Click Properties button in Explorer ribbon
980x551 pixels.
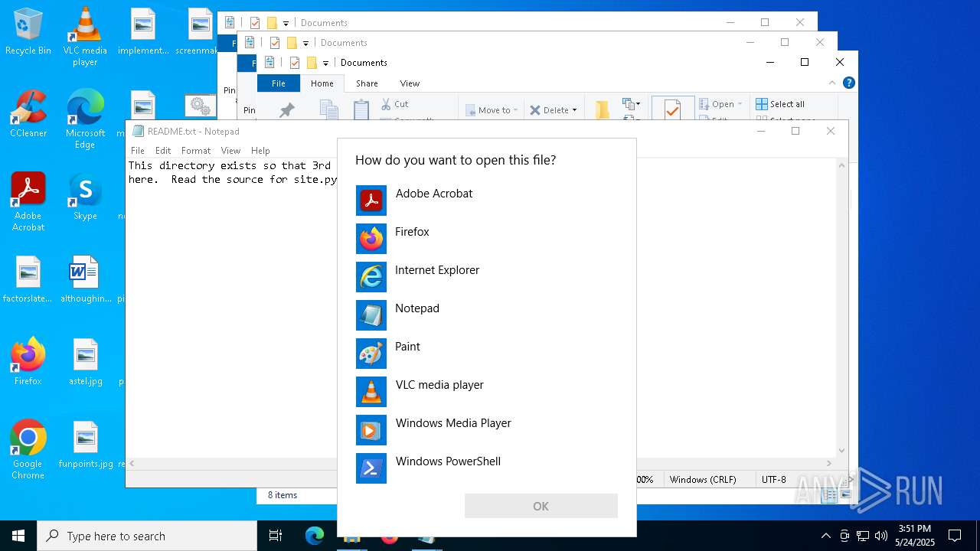coord(672,109)
